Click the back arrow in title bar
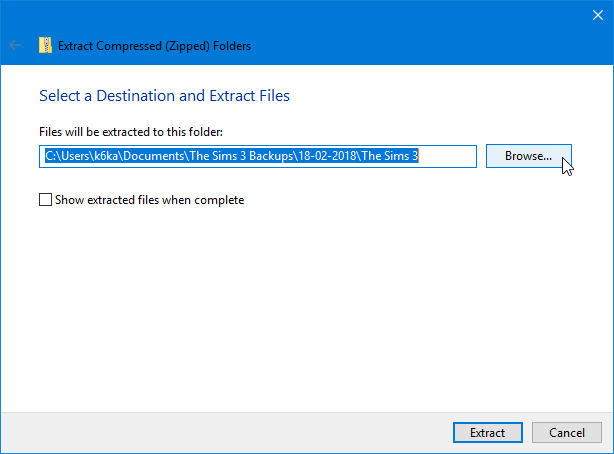 coord(15,45)
